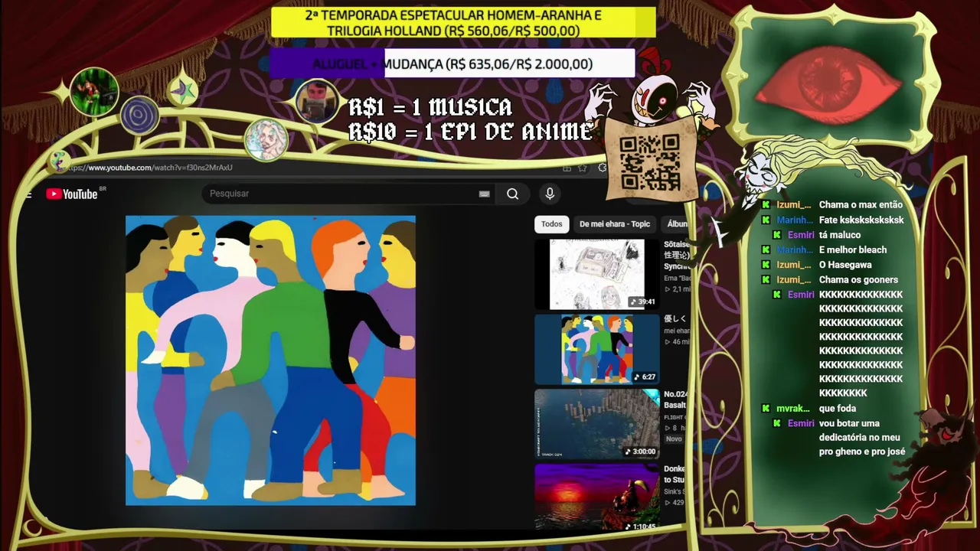Click the Kick badge beside "tá maluco"
This screenshot has height=551, width=980.
click(x=776, y=235)
